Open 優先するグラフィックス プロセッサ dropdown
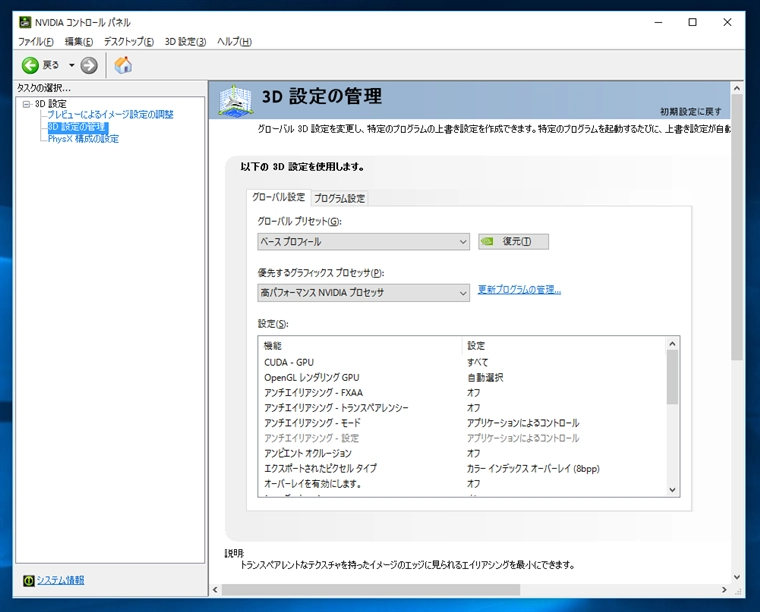Viewport: 760px width, 612px height. click(x=364, y=293)
